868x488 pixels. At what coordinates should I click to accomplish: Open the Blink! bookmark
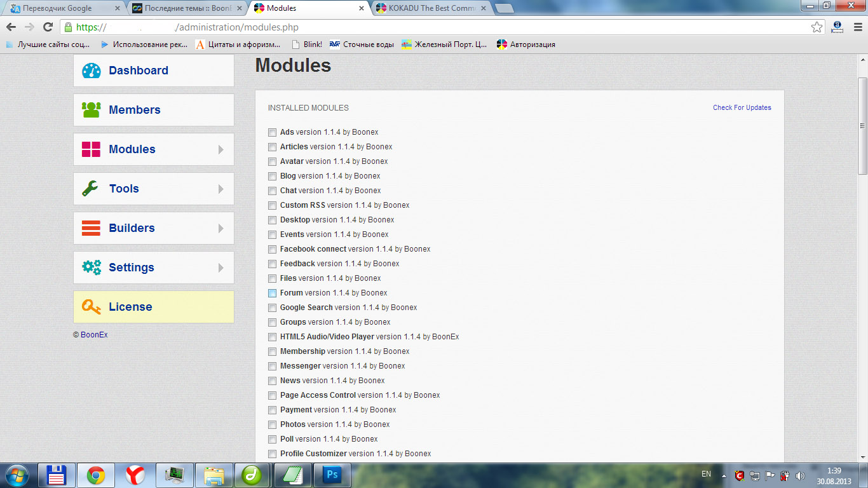point(307,44)
